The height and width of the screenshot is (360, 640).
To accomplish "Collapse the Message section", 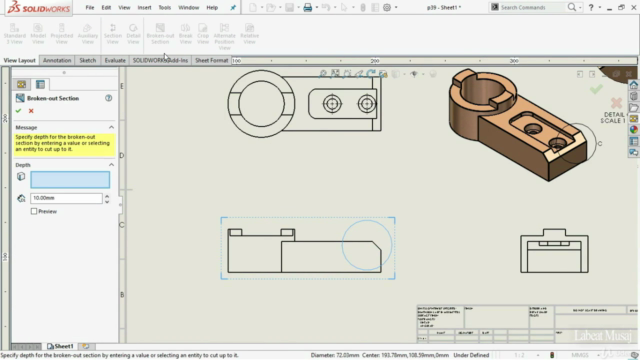I will point(111,127).
